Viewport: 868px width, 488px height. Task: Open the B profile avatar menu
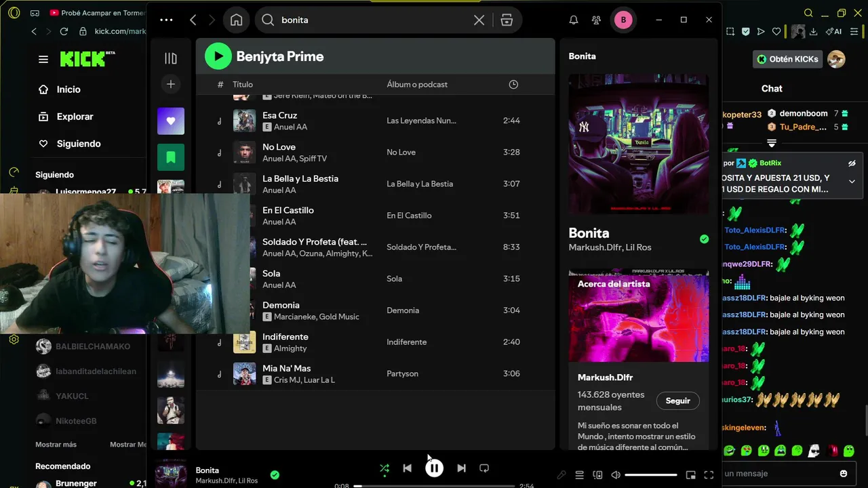[x=623, y=20]
